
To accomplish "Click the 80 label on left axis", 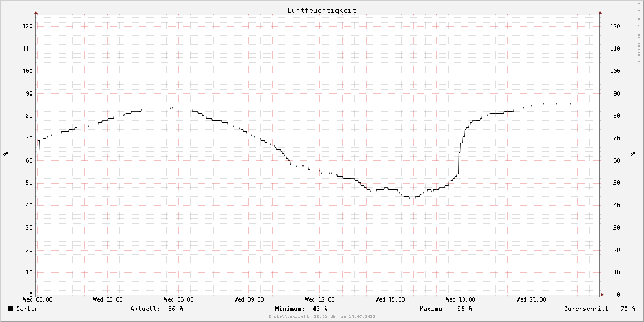I will [x=29, y=116].
